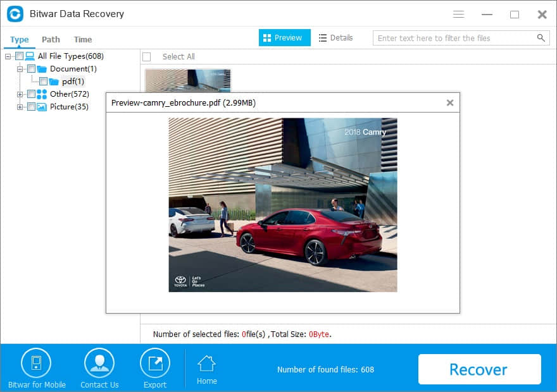Check the Document(1) checkbox
The image size is (557, 392).
[x=31, y=69]
